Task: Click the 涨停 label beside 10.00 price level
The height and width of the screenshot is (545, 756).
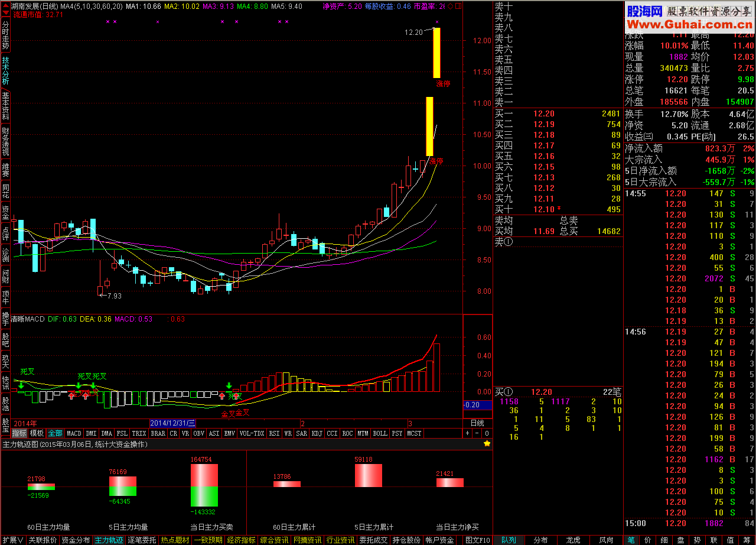Action: pos(436,161)
